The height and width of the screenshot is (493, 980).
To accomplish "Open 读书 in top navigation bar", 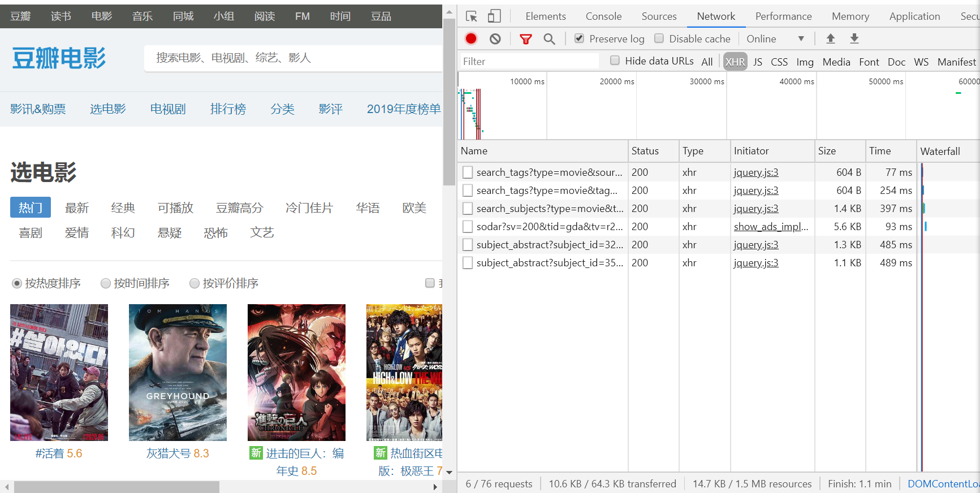I will 61,16.
